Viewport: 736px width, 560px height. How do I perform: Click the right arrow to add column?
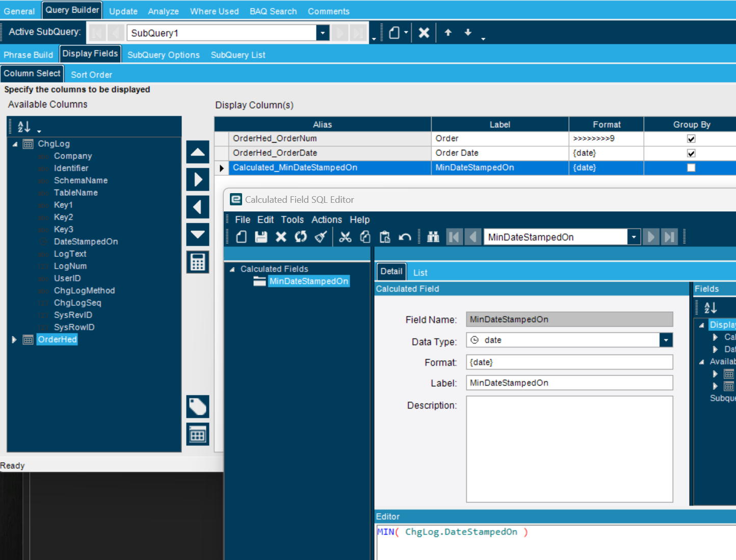coord(198,179)
